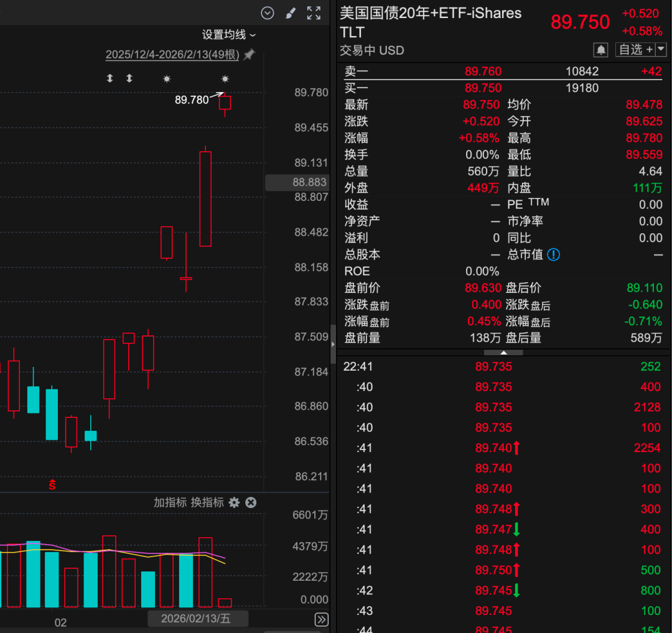This screenshot has height=633, width=672.
Task: Click 加指标 to add an indicator
Action: click(170, 502)
